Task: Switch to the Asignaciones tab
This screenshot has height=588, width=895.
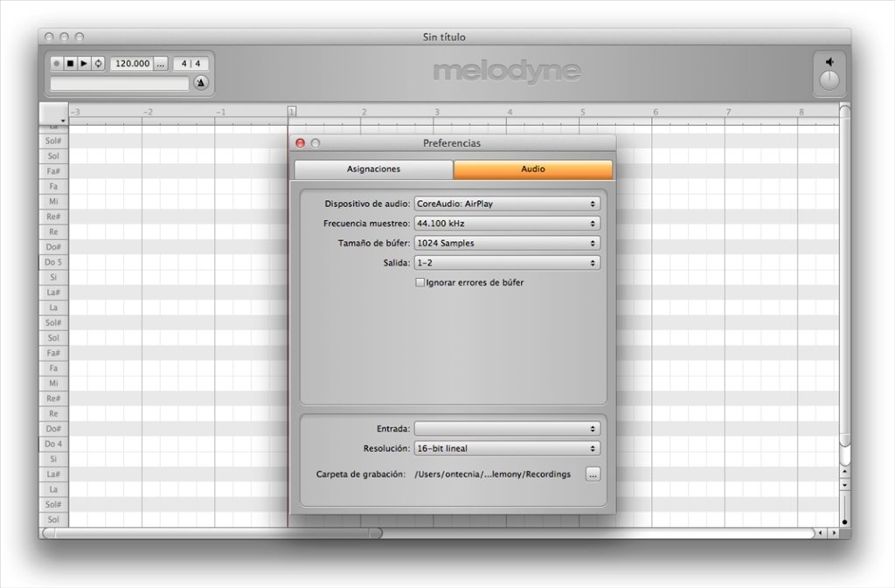Action: (374, 169)
